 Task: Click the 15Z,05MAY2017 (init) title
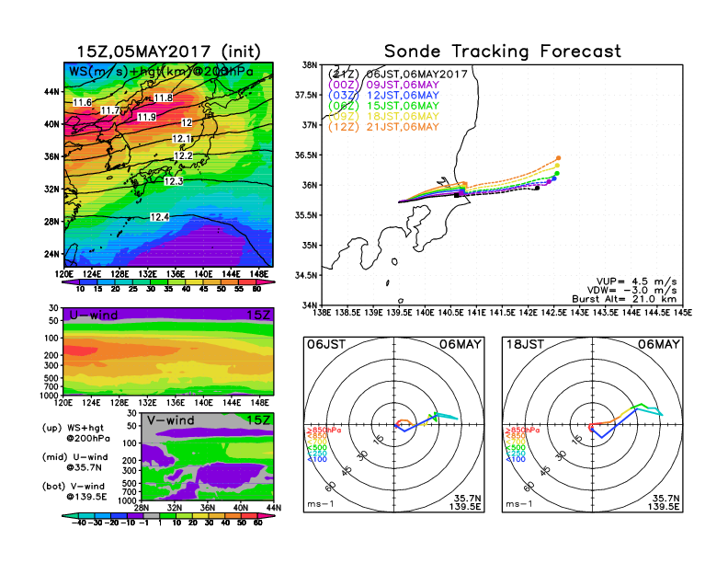[x=168, y=51]
